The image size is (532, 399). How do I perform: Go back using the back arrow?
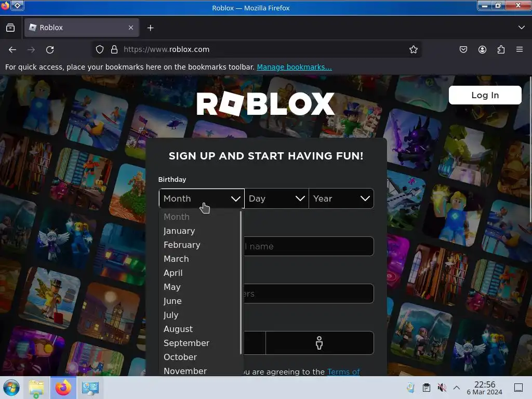pos(12,50)
